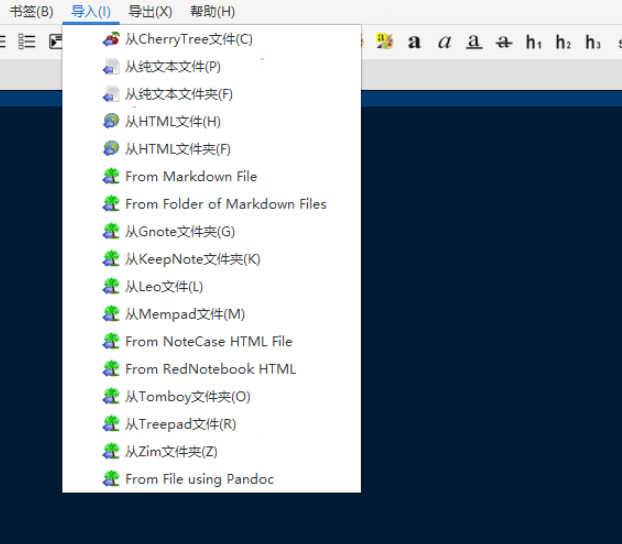This screenshot has height=544, width=622.
Task: Toggle underline text formatting
Action: pos(474,42)
